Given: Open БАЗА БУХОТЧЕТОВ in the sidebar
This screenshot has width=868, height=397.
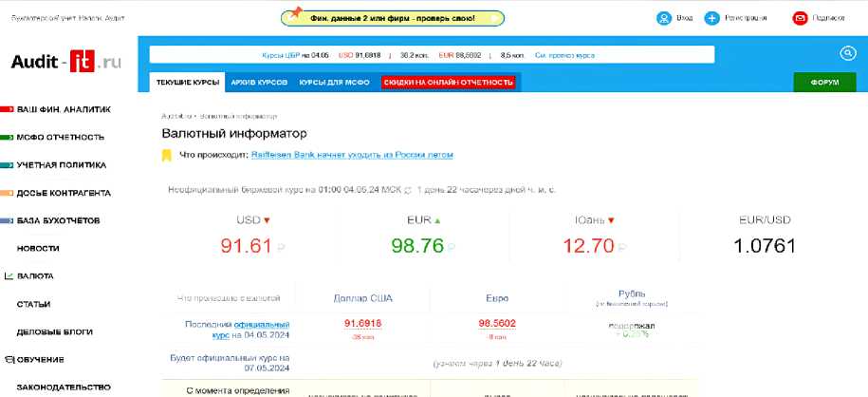Looking at the screenshot, I should click(58, 220).
